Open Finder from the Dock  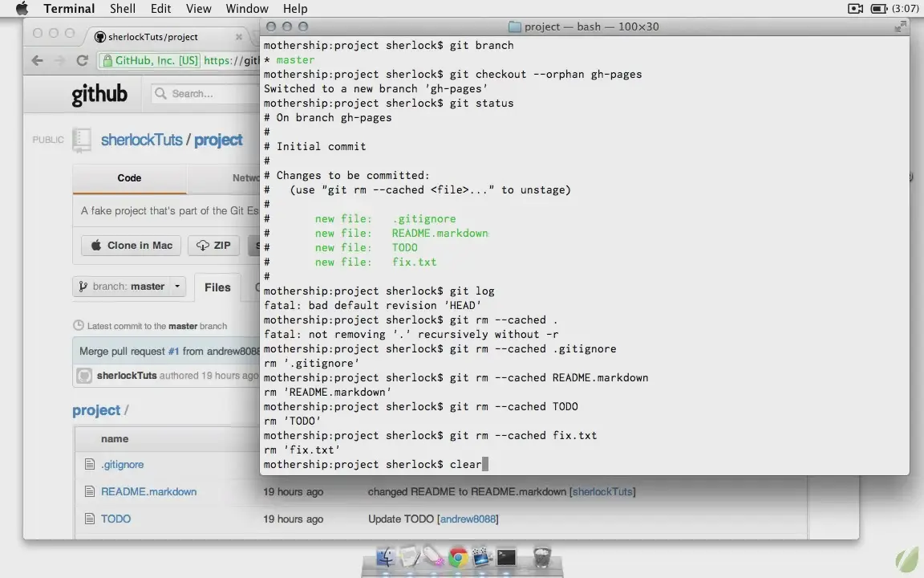click(x=385, y=557)
